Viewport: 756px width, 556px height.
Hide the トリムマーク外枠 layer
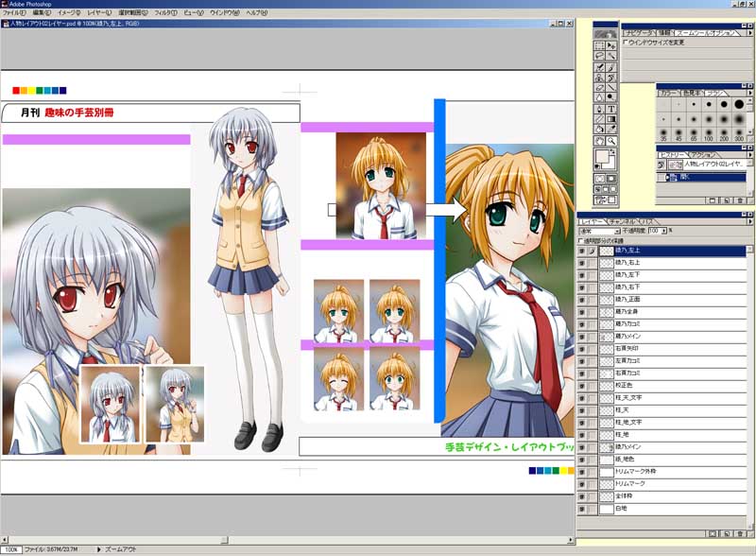point(582,472)
